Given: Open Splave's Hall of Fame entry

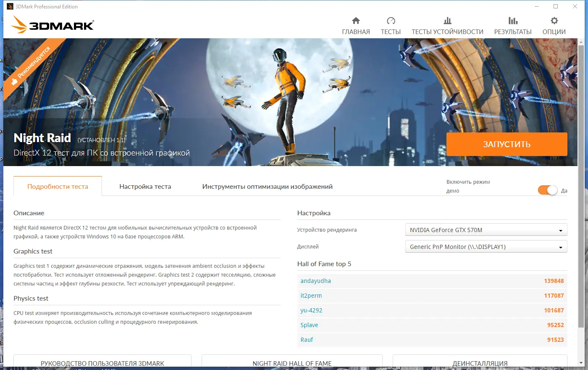Looking at the screenshot, I should coord(309,325).
